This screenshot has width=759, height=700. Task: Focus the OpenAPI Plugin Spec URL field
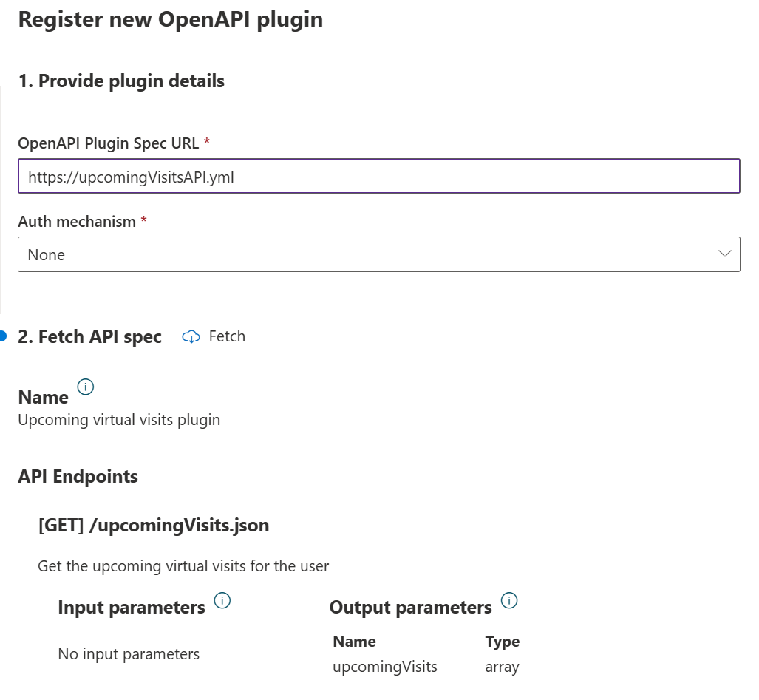(378, 177)
